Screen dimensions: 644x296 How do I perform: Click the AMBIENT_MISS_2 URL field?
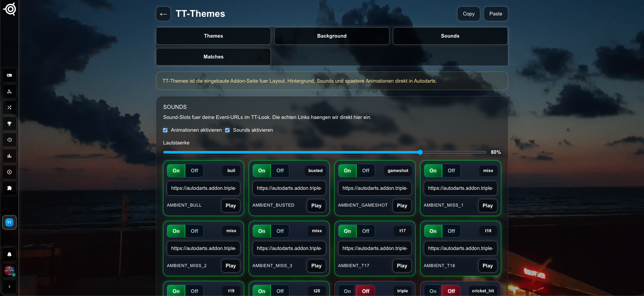tap(203, 248)
